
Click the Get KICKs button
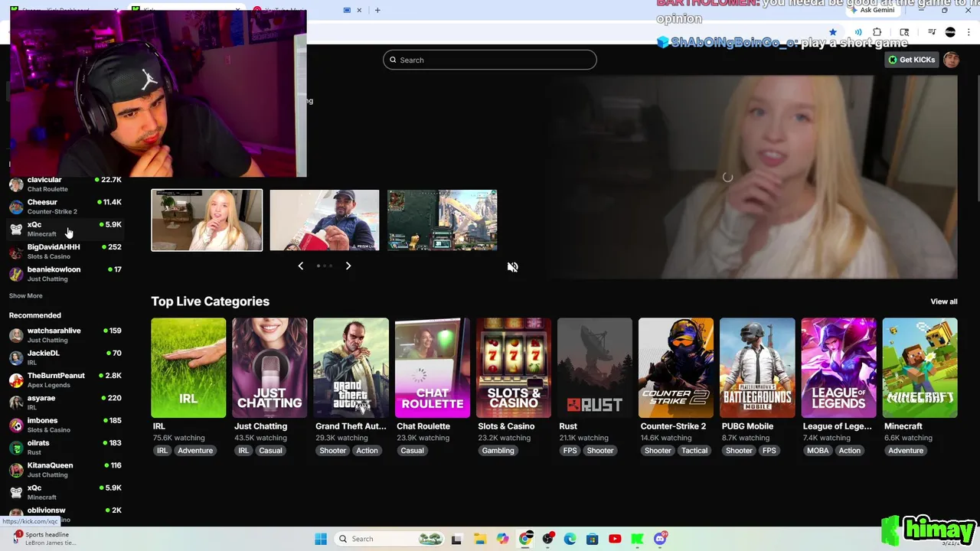coord(912,60)
